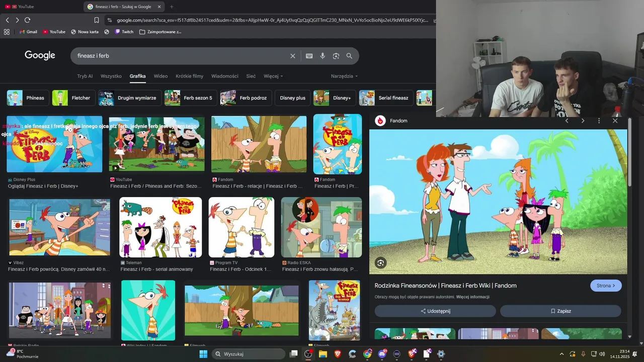The width and height of the screenshot is (644, 362).
Task: Filter images by Disney plus chip
Action: click(x=292, y=98)
